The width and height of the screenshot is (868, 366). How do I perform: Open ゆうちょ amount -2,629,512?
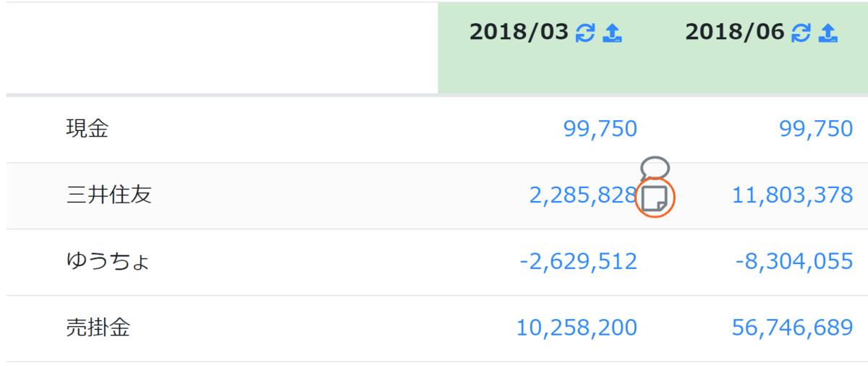[578, 261]
